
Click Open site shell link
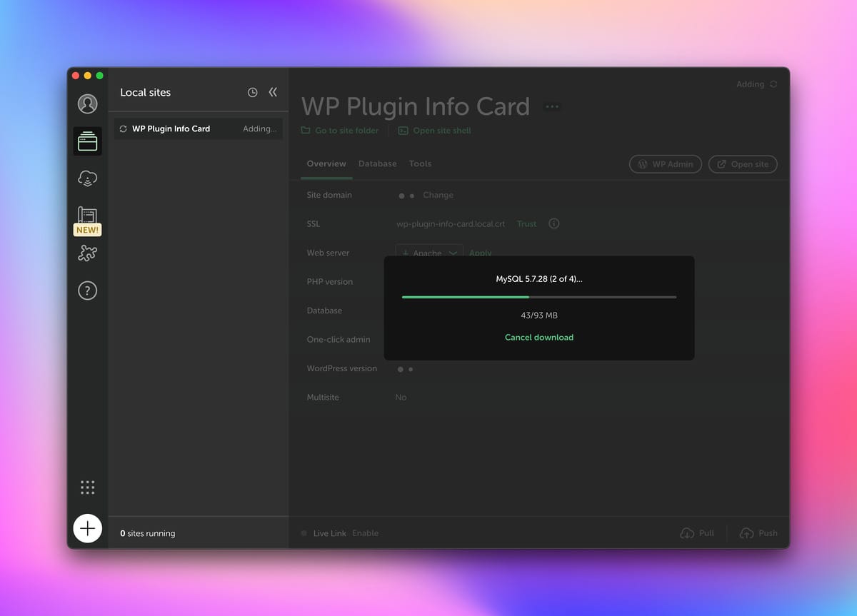coord(434,131)
